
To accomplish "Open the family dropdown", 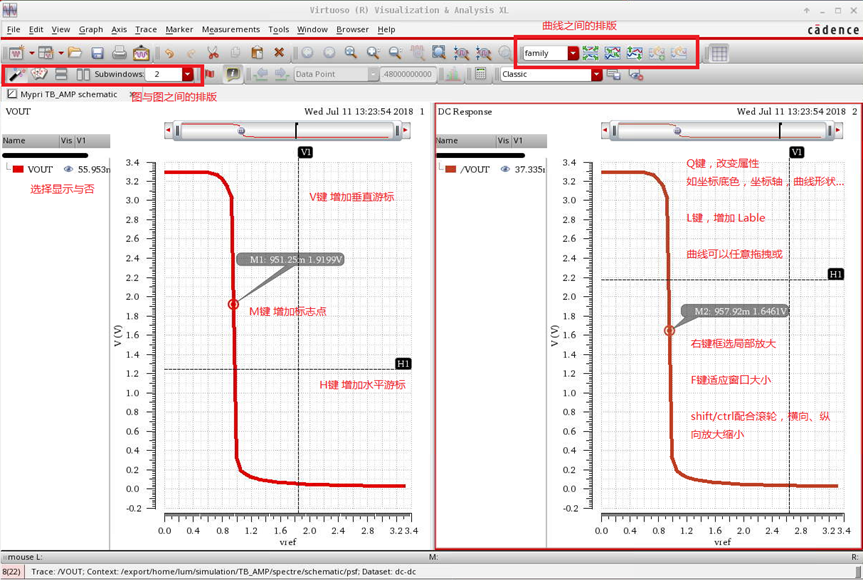I will [574, 52].
